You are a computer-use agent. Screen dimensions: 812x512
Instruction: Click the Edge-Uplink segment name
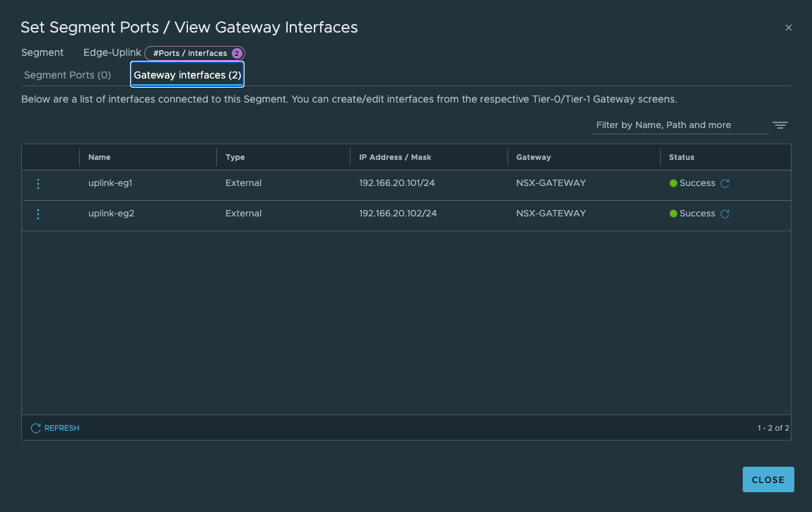[112, 53]
